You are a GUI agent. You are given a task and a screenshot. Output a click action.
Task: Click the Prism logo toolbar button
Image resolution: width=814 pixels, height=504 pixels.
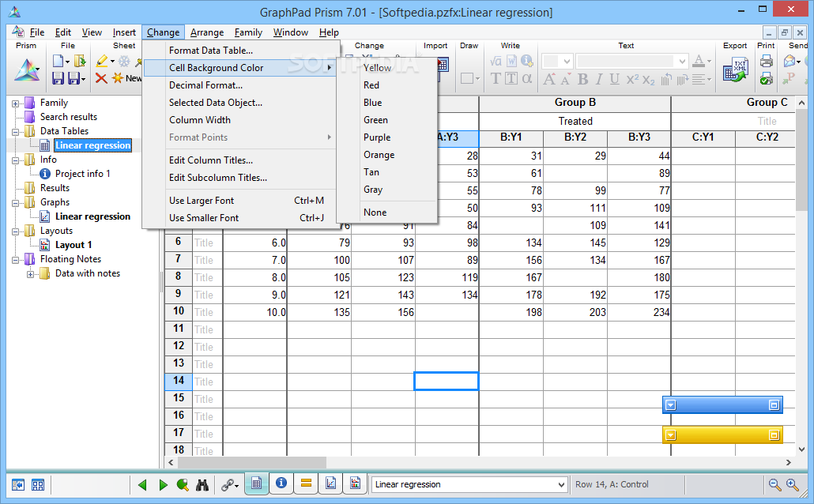[26, 70]
